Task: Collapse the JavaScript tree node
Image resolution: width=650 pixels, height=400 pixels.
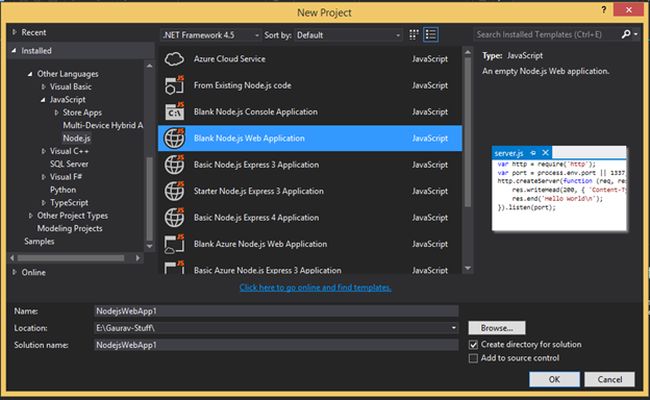Action: [43, 100]
